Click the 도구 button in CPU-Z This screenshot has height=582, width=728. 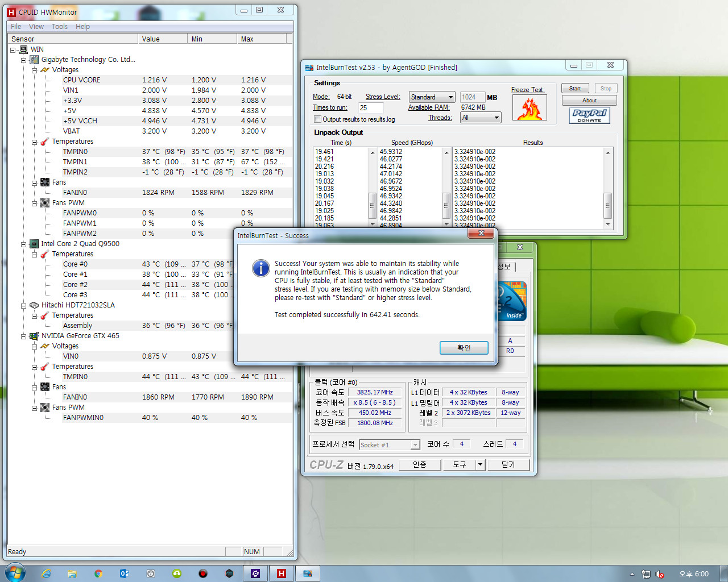coord(460,465)
